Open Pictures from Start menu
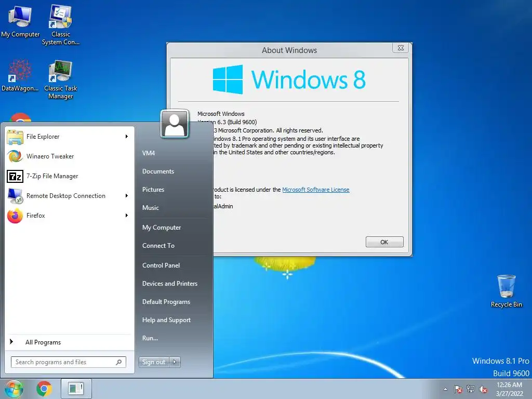Viewport: 532px width, 399px height. (153, 190)
